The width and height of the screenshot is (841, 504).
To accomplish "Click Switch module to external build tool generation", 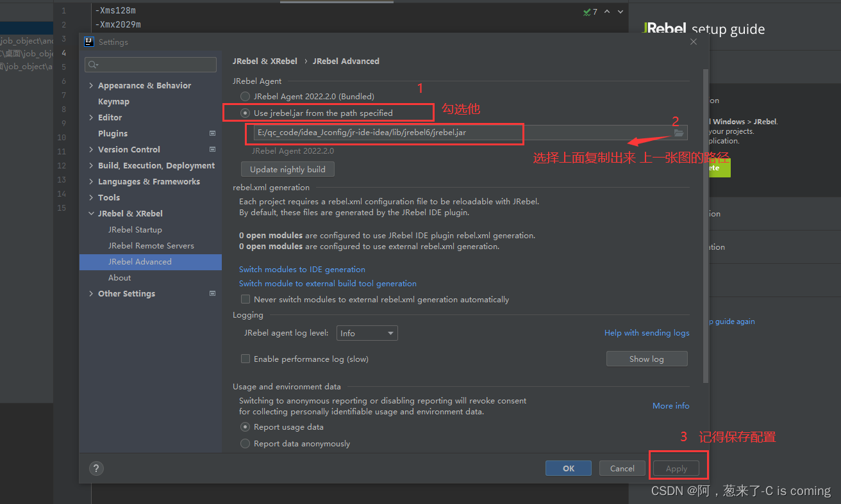I will pyautogui.click(x=328, y=283).
